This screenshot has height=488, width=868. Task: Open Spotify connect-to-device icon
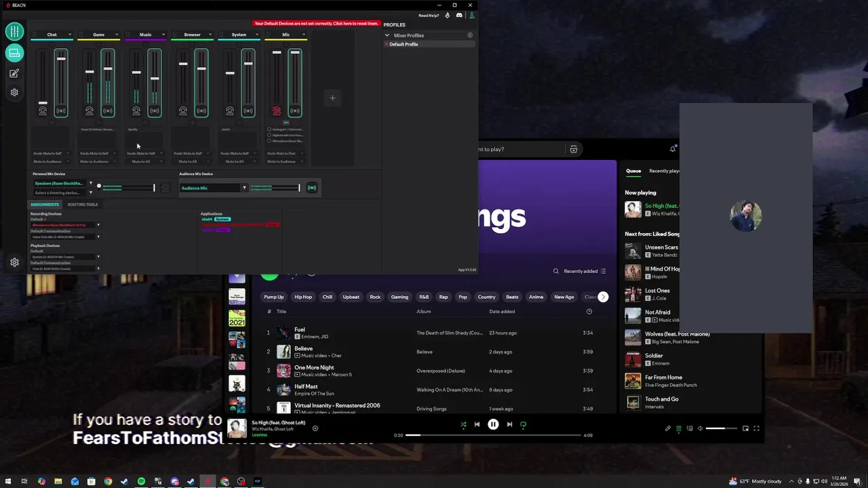[690, 428]
